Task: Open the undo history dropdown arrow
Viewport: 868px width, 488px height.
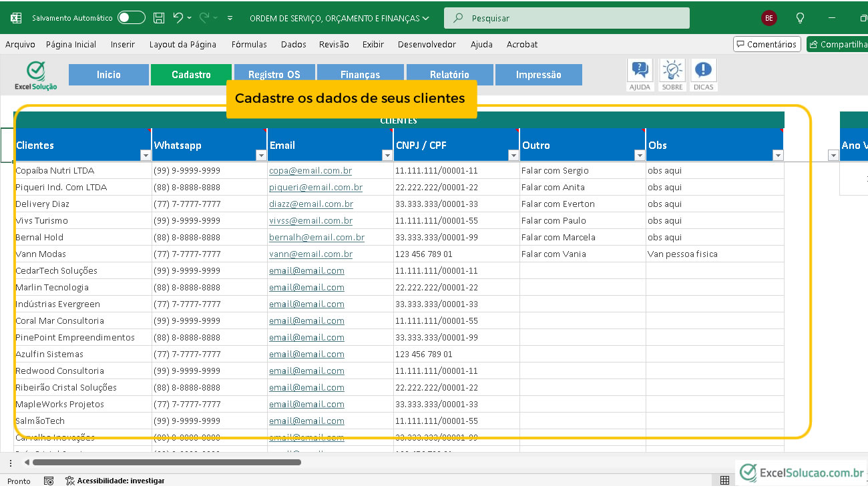Action: [x=190, y=18]
